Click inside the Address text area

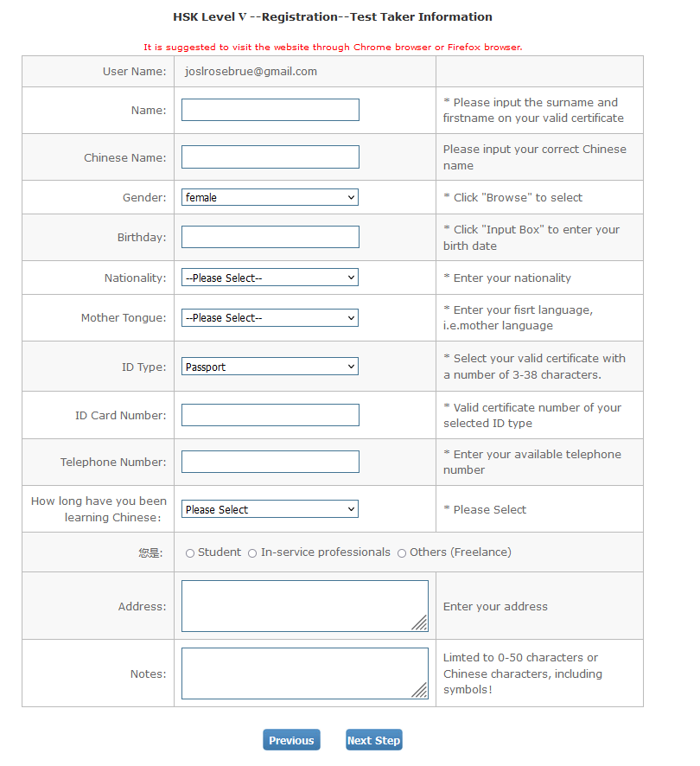(305, 606)
